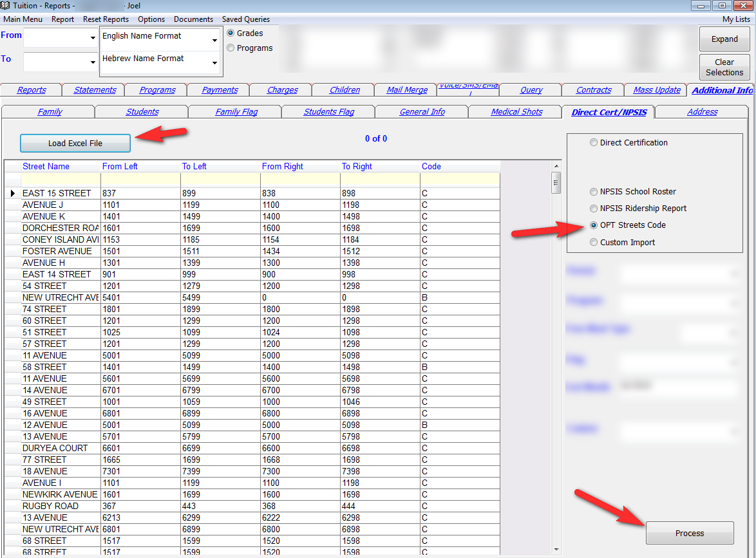Switch to the Contracts tab

pos(594,90)
